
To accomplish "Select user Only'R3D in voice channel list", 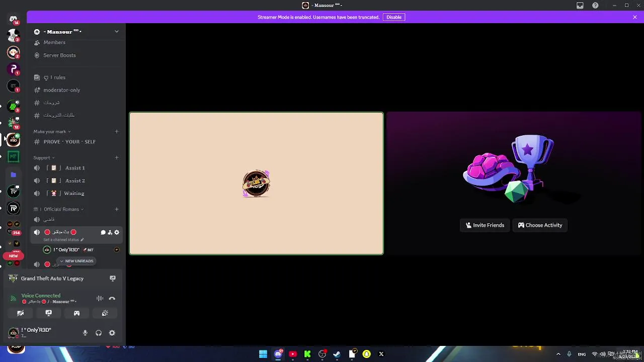I will pos(83,250).
